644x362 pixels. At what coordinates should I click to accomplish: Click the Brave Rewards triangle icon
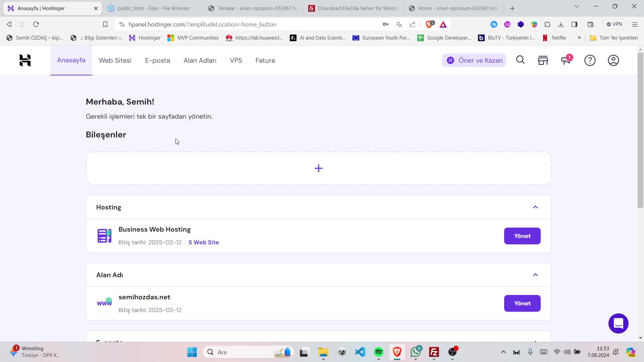pyautogui.click(x=443, y=24)
